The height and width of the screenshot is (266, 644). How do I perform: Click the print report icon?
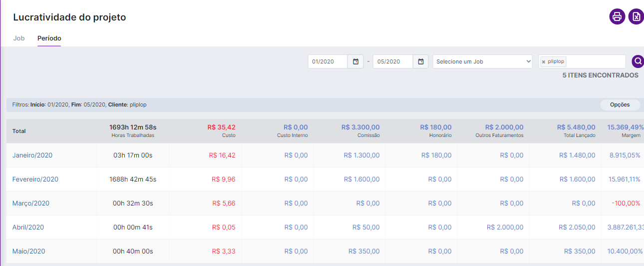point(617,16)
